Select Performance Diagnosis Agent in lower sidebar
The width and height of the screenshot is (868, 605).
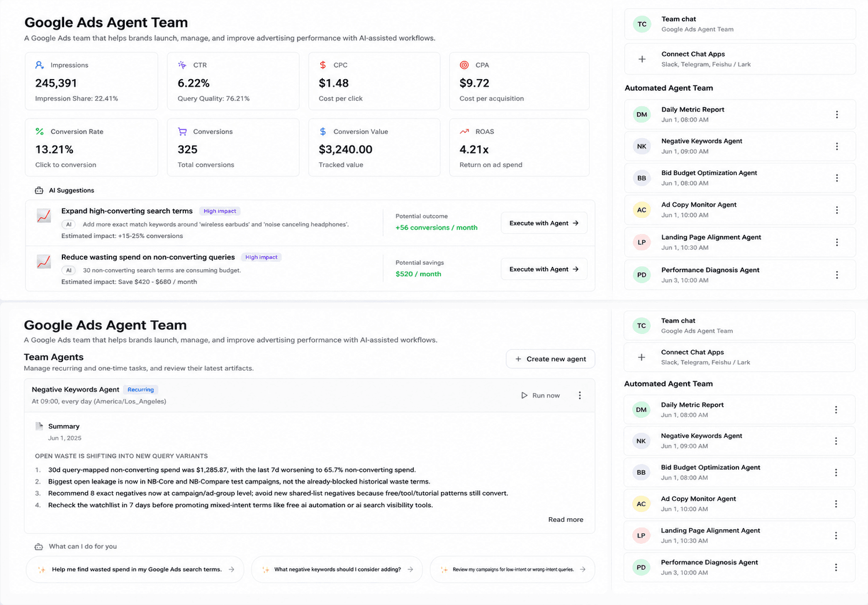coord(740,567)
